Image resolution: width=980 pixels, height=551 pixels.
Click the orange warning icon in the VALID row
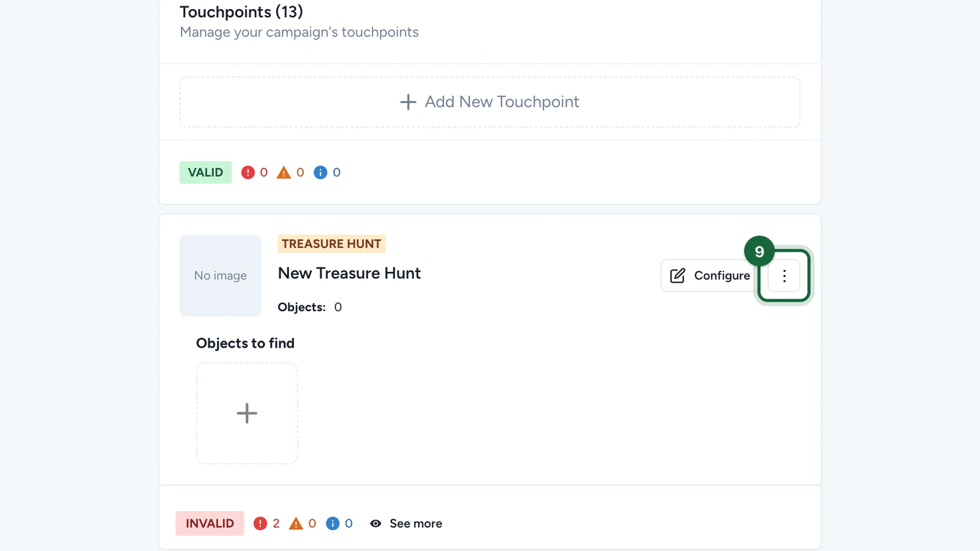click(x=284, y=173)
